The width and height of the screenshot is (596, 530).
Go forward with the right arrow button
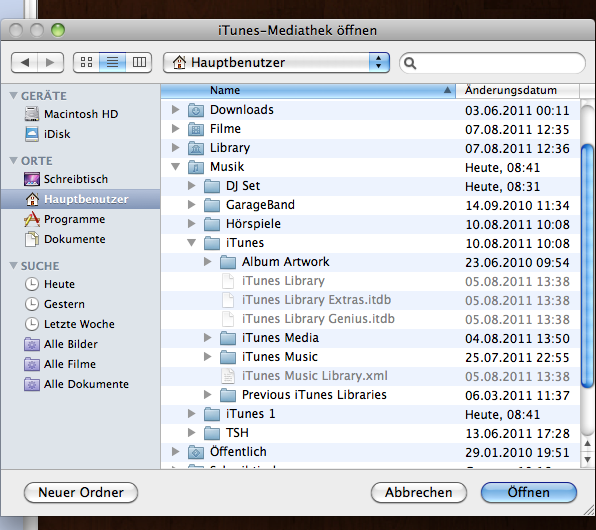click(x=50, y=62)
